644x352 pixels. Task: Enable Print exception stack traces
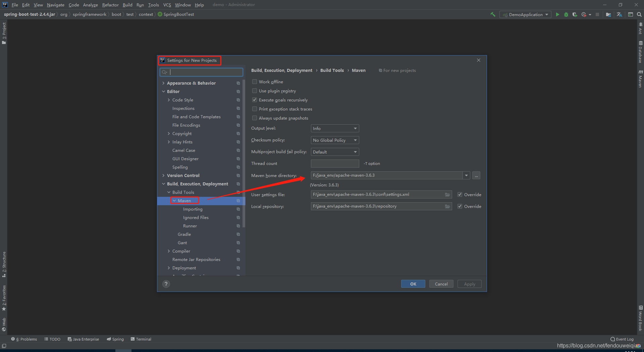(255, 109)
